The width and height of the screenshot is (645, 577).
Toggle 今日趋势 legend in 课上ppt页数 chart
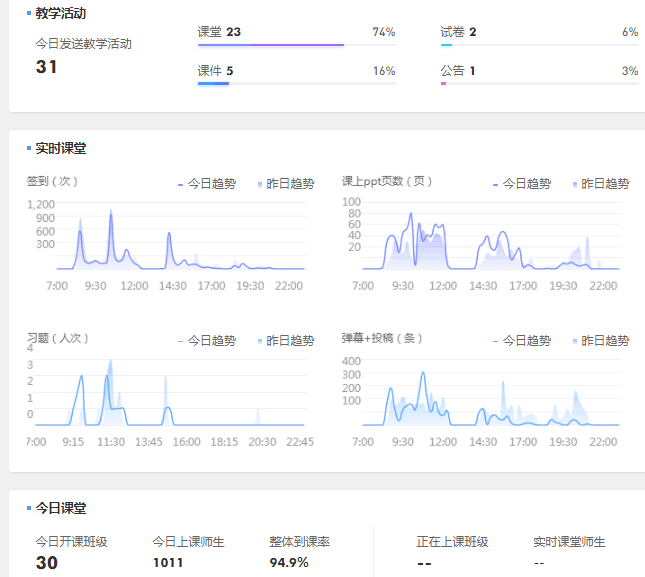point(522,184)
